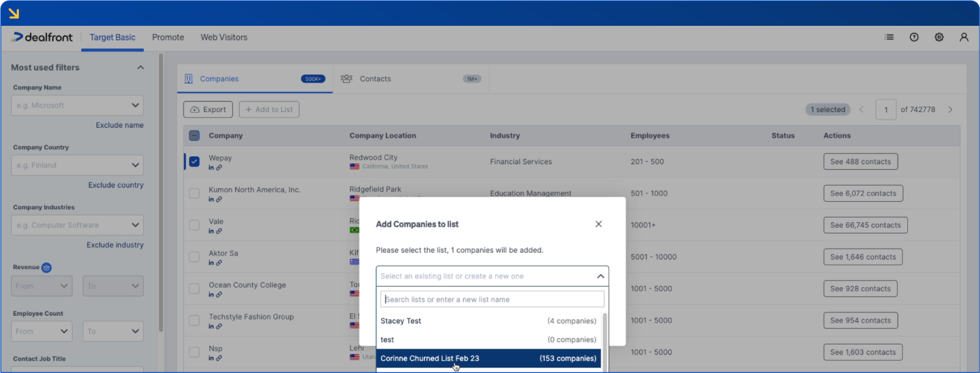Choose the Stacey Test list option

click(x=488, y=321)
